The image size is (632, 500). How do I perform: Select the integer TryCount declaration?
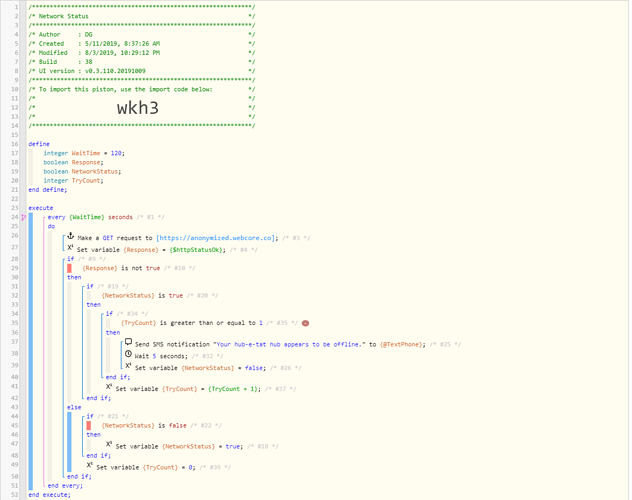pyautogui.click(x=73, y=180)
